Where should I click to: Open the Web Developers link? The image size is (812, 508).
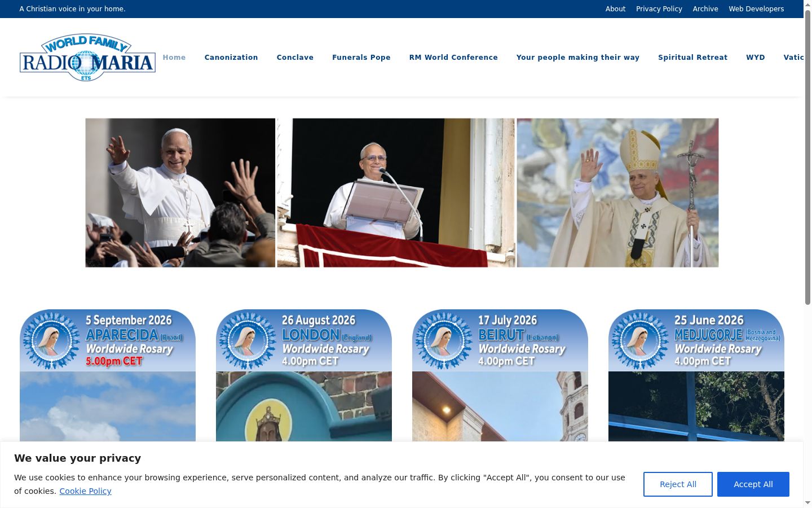tap(756, 9)
